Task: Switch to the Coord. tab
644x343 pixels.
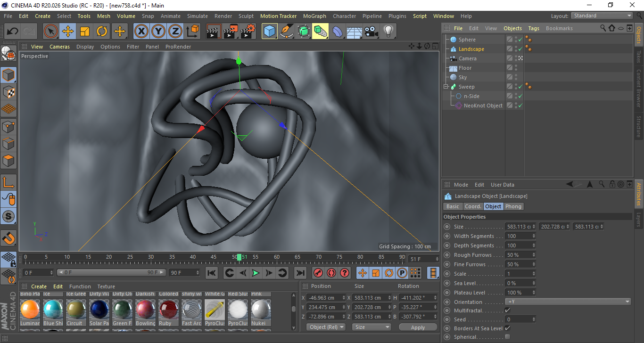Action: (473, 206)
